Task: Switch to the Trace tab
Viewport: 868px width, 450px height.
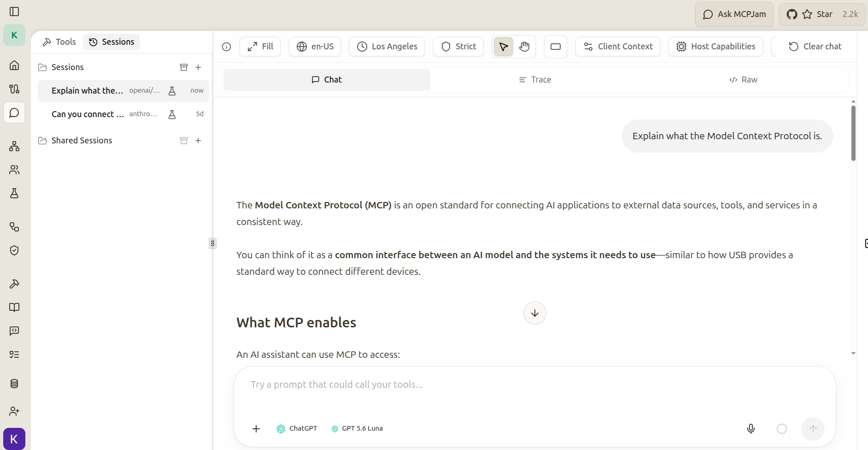Action: click(x=534, y=80)
